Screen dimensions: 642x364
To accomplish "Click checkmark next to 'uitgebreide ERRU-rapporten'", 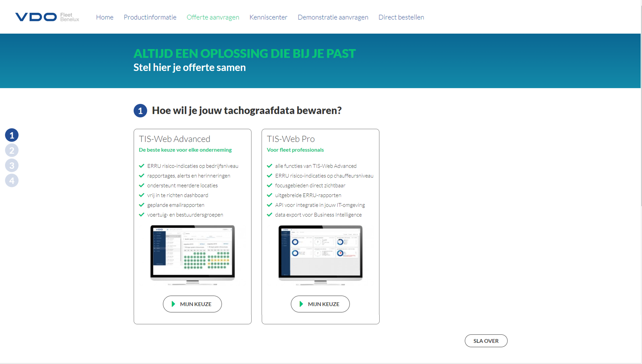I will pos(269,195).
